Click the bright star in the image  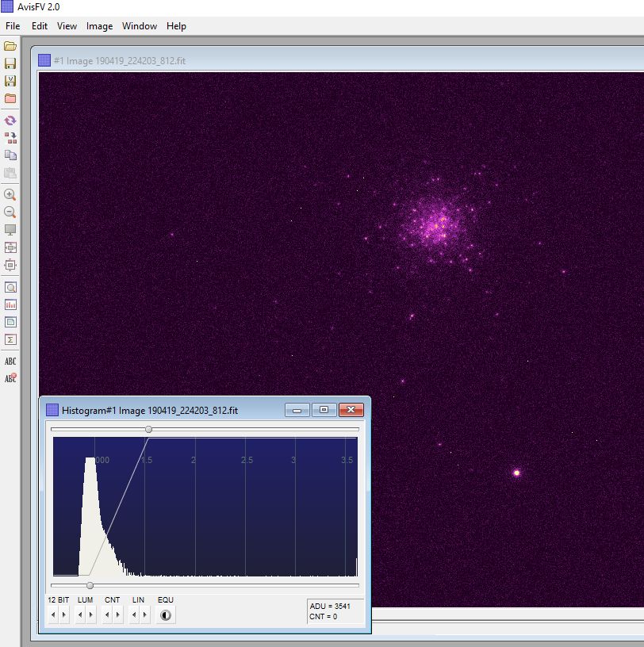click(x=517, y=473)
